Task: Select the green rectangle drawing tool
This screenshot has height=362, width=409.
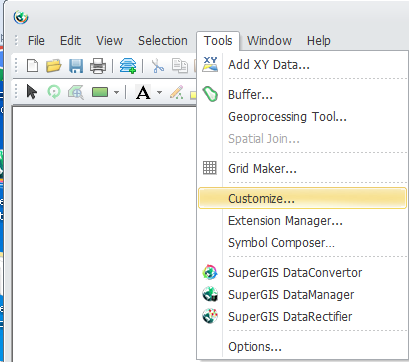Action: [x=100, y=92]
